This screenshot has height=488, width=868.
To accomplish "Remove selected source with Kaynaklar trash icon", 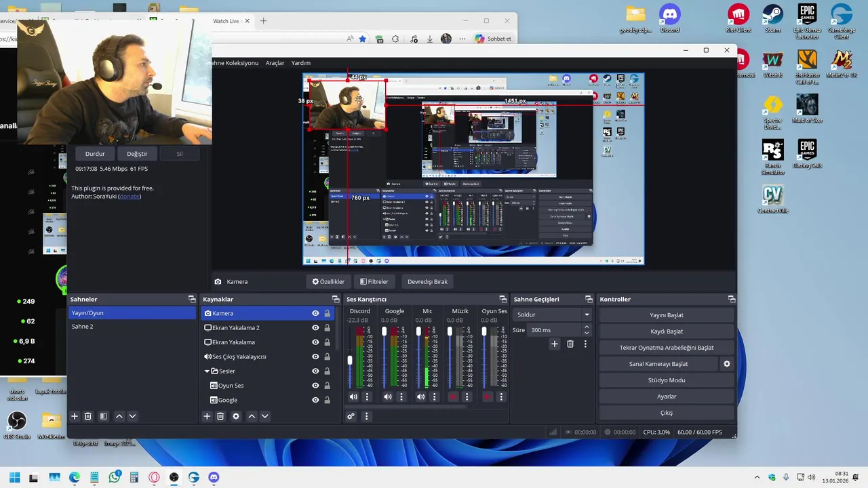I will (220, 416).
